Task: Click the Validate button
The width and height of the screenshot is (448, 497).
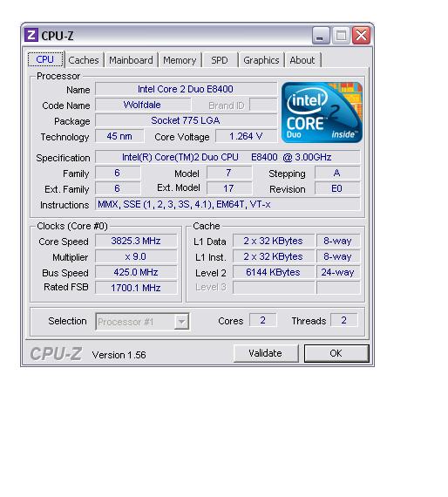Action: (x=266, y=353)
